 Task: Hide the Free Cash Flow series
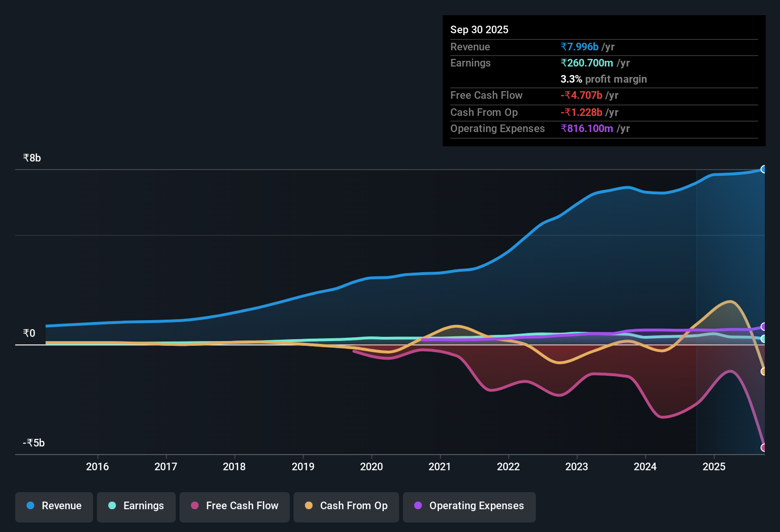(x=234, y=506)
